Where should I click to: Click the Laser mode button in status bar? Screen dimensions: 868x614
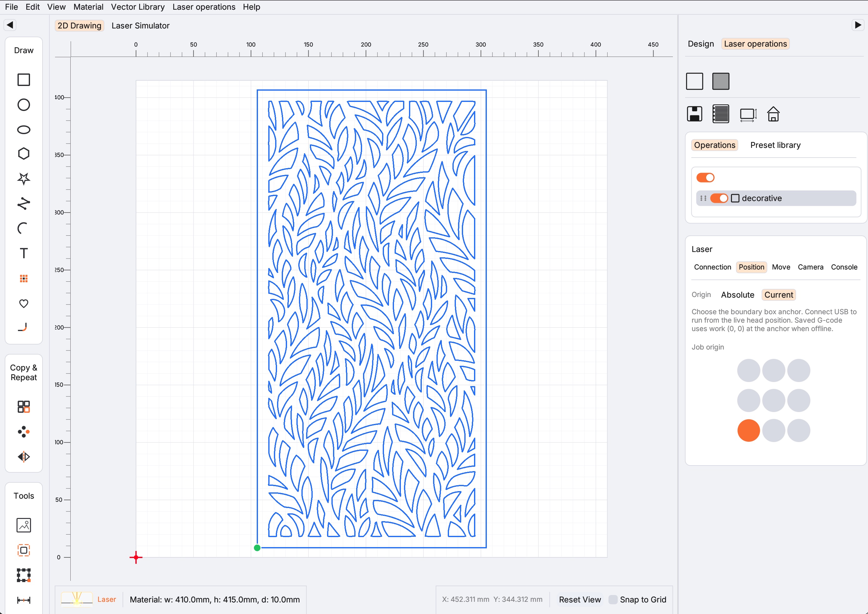pyautogui.click(x=88, y=600)
